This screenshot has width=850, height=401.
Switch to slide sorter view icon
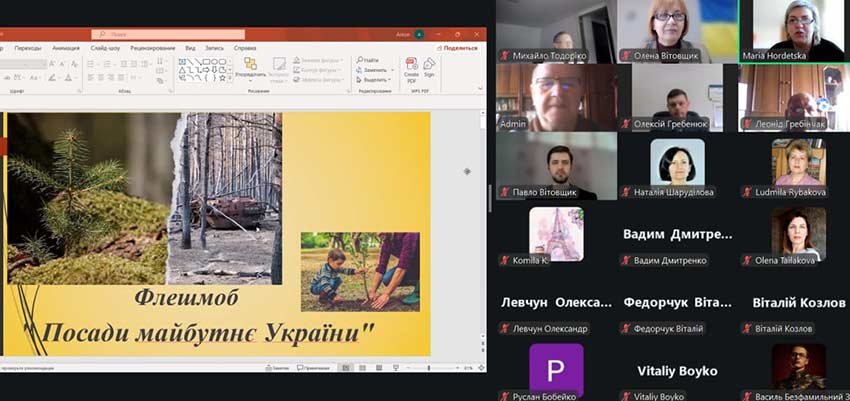coord(361,368)
